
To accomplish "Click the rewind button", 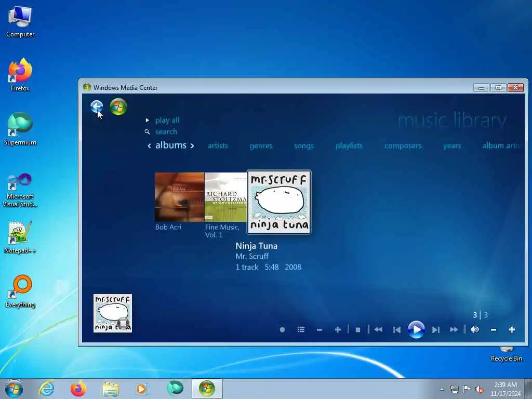I will pyautogui.click(x=378, y=329).
